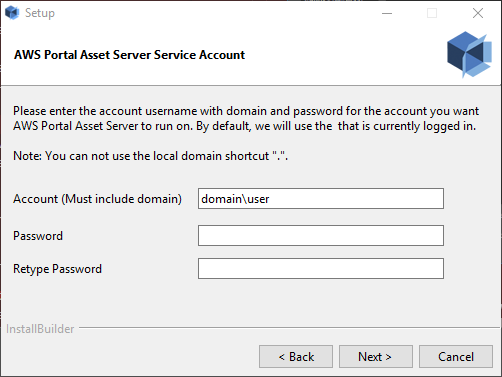Click the 'Note: You can not use the local domain shortcut' text

(x=150, y=156)
